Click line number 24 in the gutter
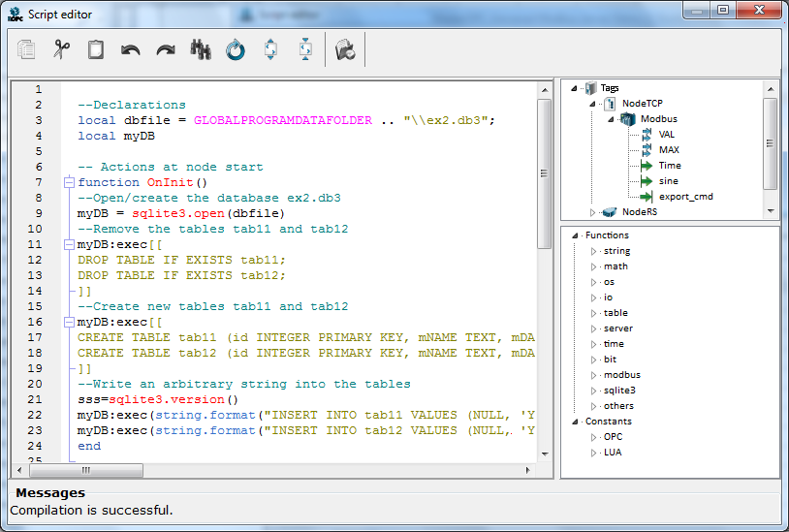The width and height of the screenshot is (789, 532). point(35,446)
